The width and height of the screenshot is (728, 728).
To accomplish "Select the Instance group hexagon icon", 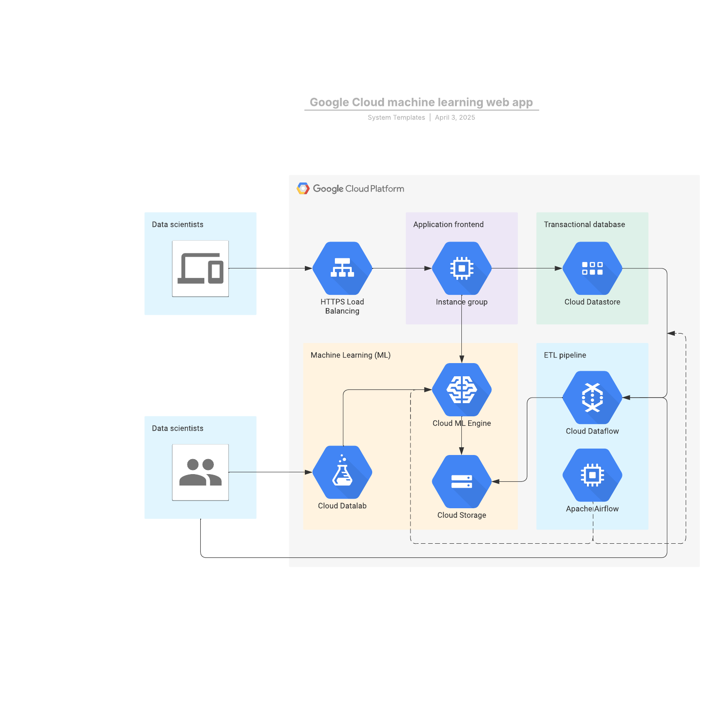I will [462, 268].
